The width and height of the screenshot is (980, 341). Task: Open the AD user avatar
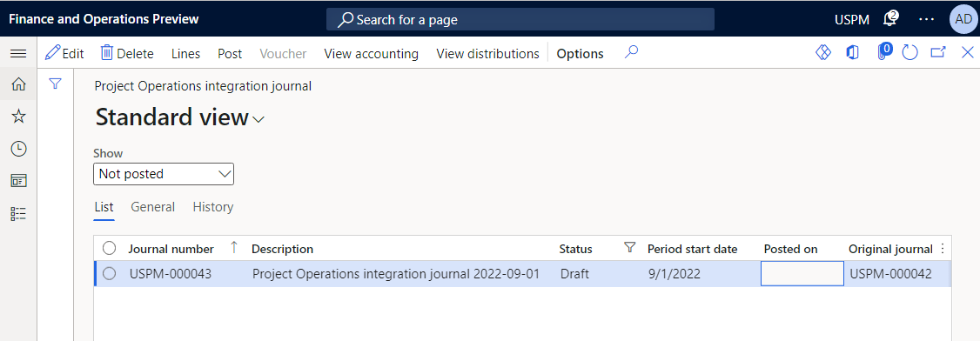(x=963, y=19)
